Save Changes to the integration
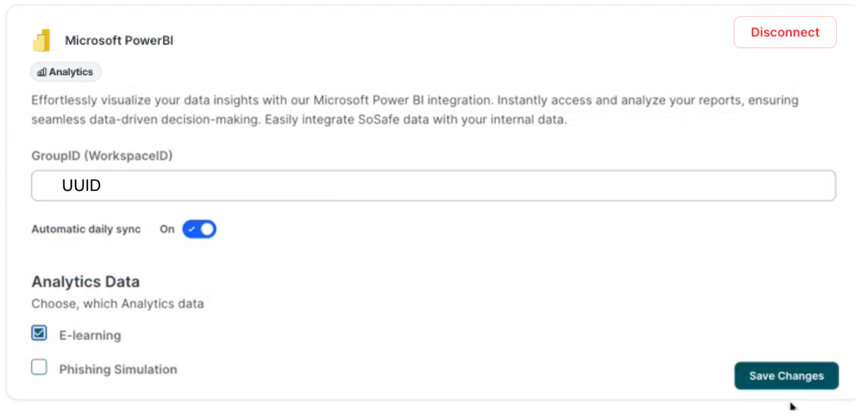The height and width of the screenshot is (417, 868). point(786,376)
